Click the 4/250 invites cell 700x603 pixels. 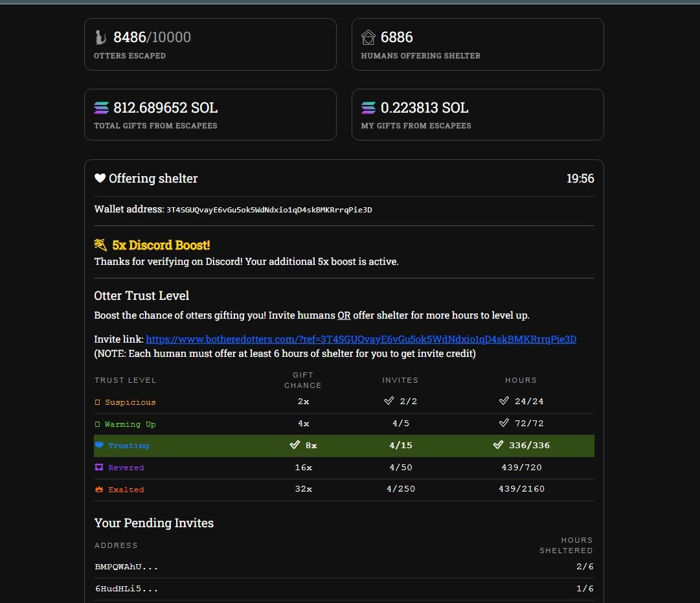(400, 489)
